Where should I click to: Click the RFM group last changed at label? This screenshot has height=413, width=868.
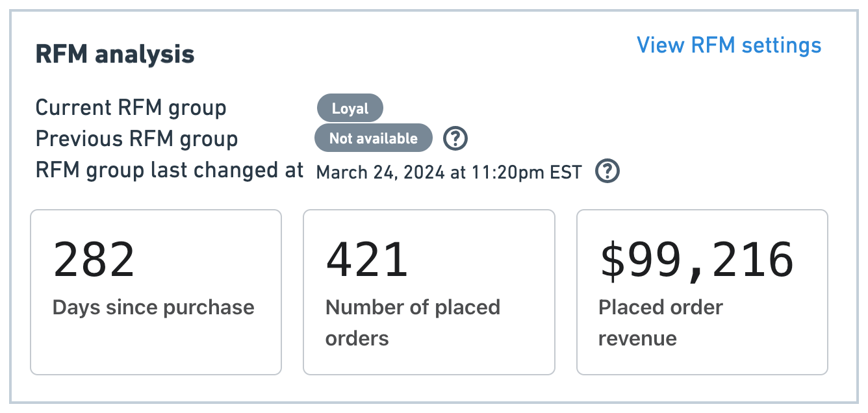170,170
